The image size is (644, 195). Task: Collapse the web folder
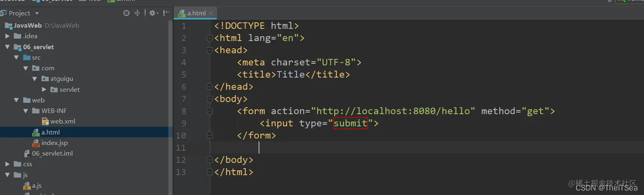(16, 100)
